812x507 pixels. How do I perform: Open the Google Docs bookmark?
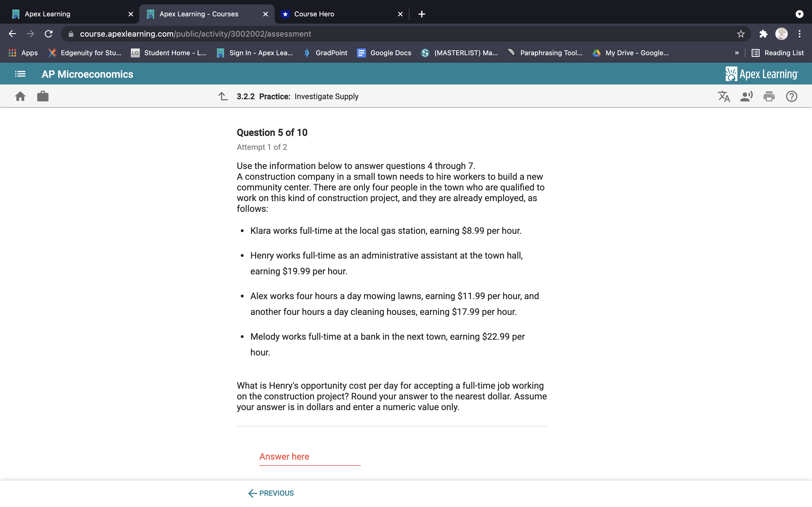[384, 53]
